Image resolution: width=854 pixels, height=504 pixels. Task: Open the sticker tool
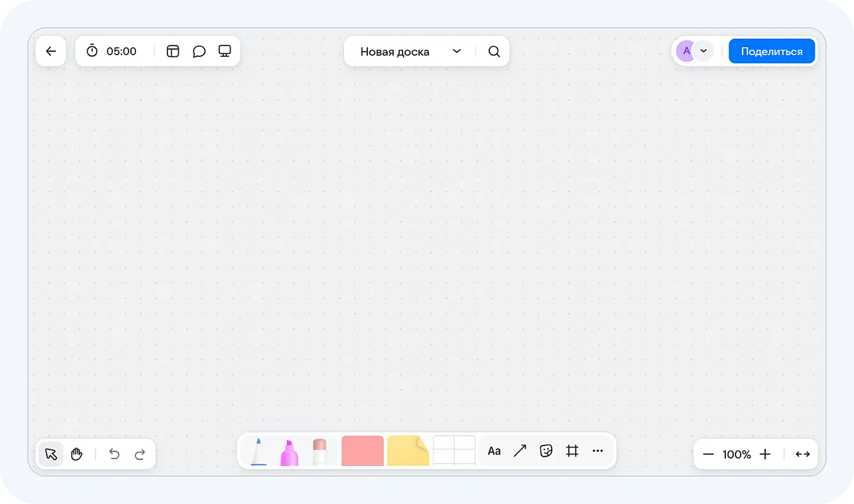[x=546, y=451]
